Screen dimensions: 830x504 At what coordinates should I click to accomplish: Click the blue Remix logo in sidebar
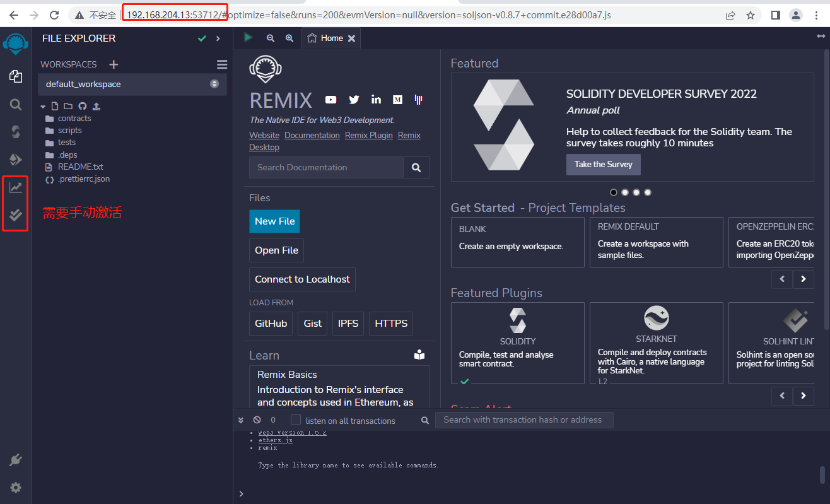click(16, 45)
